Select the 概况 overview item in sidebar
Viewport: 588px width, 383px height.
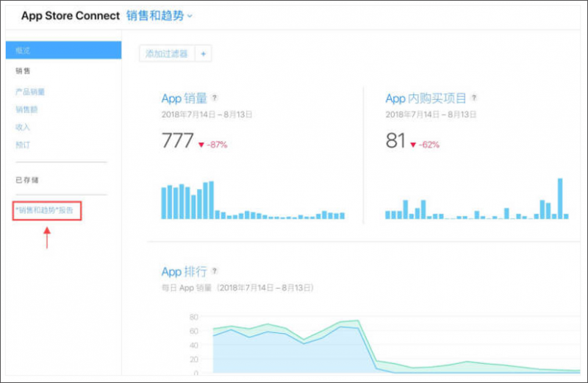pyautogui.click(x=63, y=50)
